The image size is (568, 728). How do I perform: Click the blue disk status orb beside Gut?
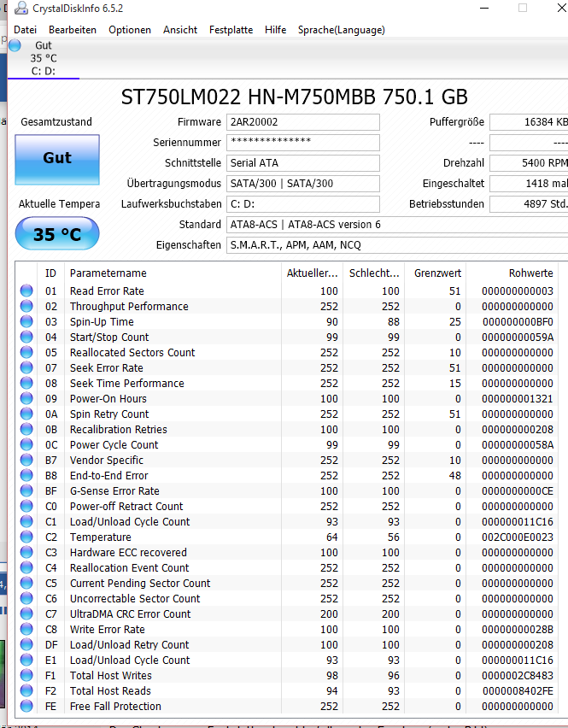click(15, 45)
